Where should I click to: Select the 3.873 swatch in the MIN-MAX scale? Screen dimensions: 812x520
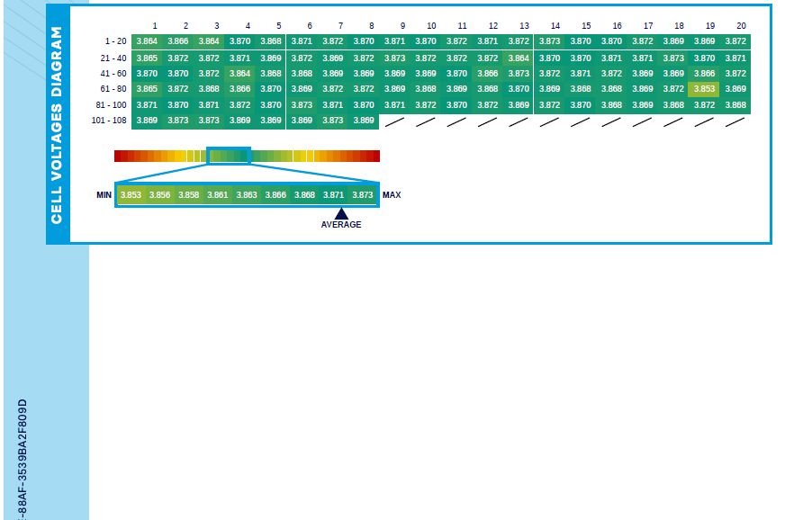[x=363, y=195]
